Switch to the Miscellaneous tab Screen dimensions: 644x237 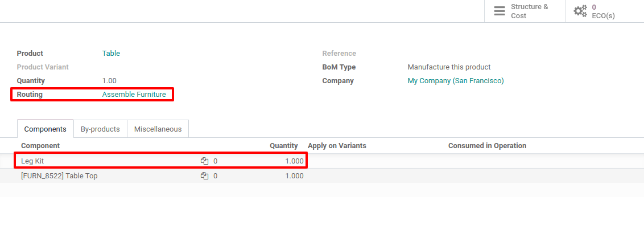158,129
